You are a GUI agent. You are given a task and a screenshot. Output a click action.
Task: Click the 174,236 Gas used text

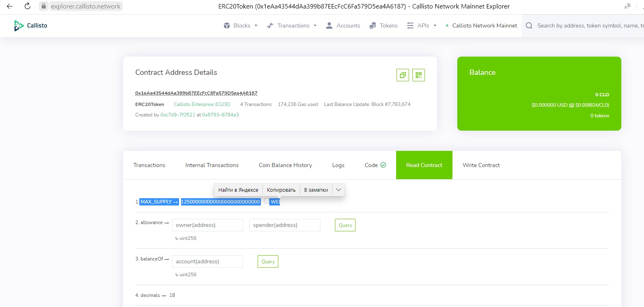pyautogui.click(x=298, y=104)
